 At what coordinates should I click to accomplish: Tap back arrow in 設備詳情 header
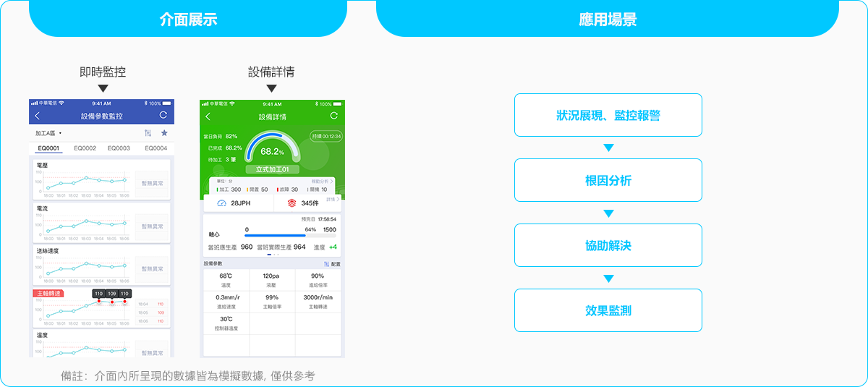tap(208, 116)
